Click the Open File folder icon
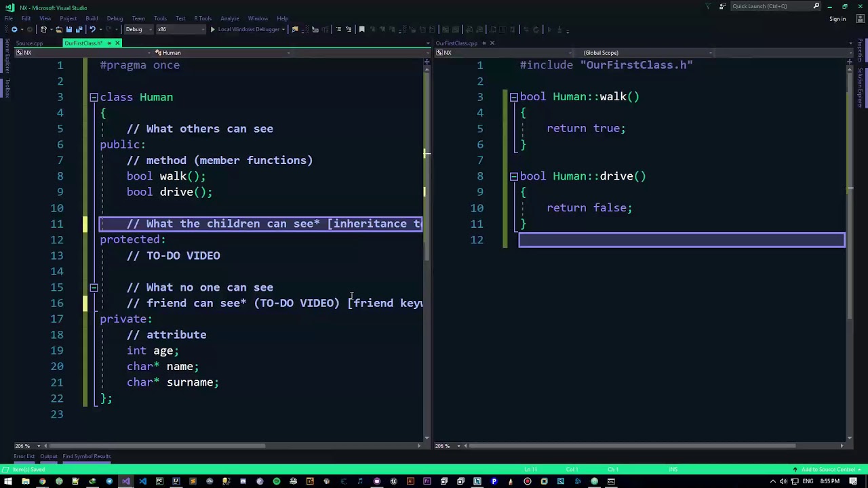 (59, 29)
